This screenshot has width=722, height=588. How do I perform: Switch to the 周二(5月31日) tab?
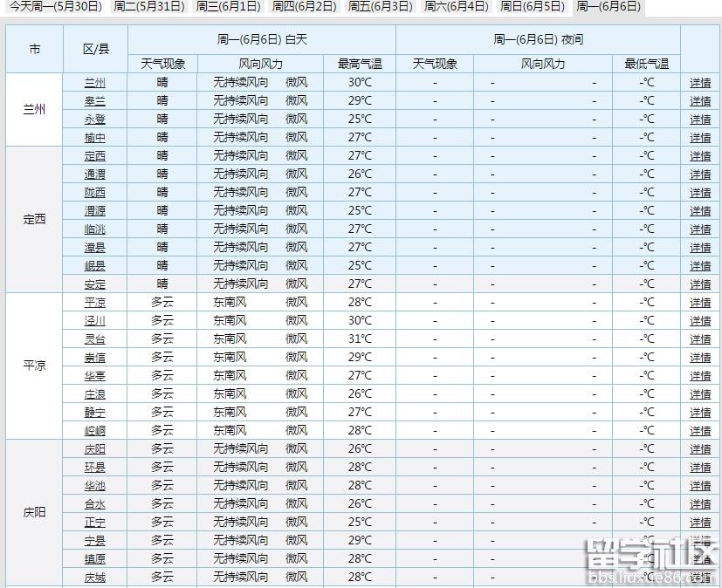pyautogui.click(x=149, y=6)
